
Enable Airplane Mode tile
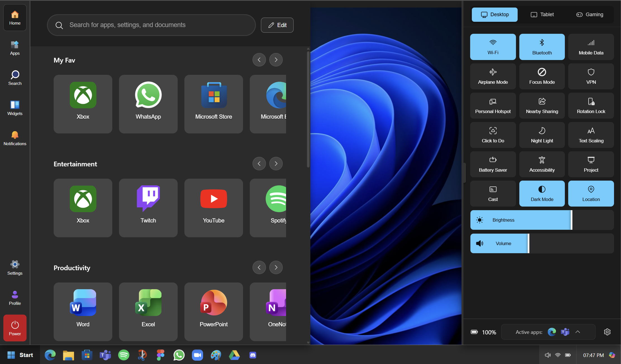(x=493, y=76)
